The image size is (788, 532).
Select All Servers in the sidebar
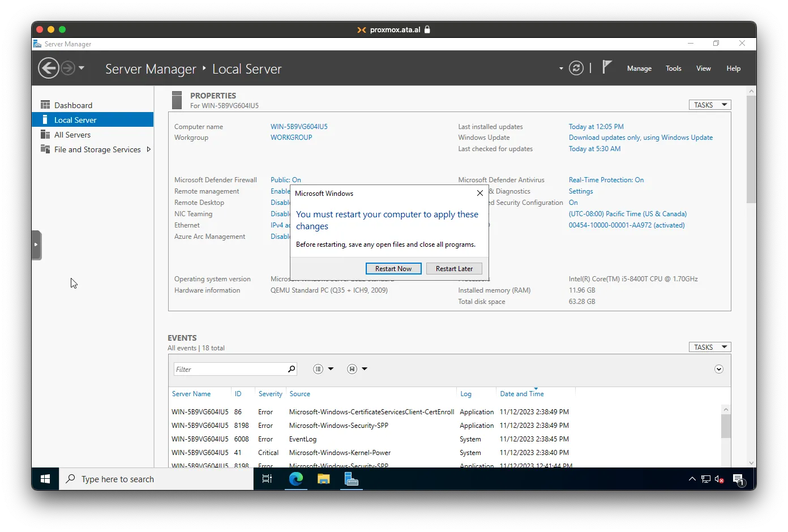93,135
